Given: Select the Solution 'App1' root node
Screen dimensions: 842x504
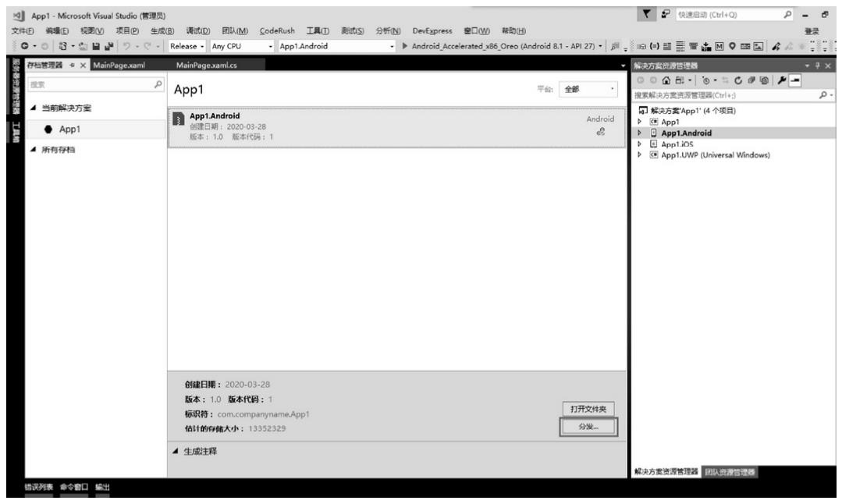Looking at the screenshot, I should (687, 111).
